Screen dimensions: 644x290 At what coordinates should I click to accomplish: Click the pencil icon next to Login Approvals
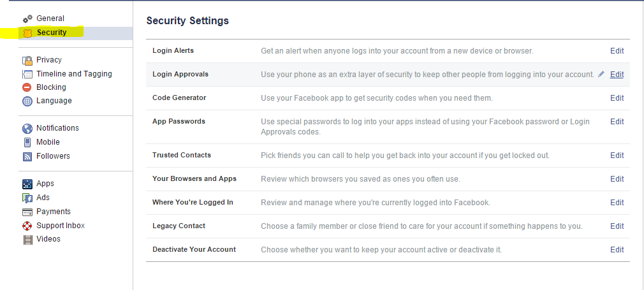click(x=601, y=75)
